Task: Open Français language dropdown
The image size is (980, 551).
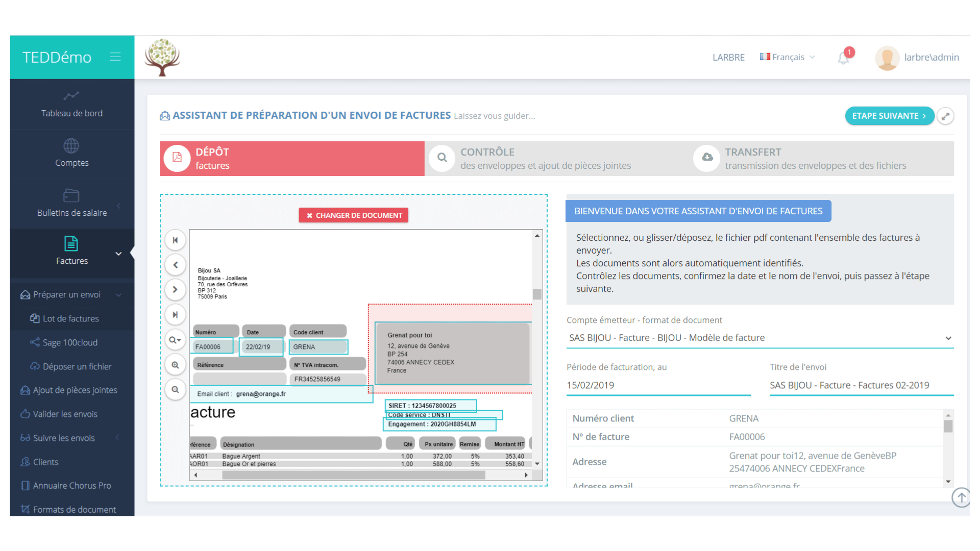Action: pos(788,57)
